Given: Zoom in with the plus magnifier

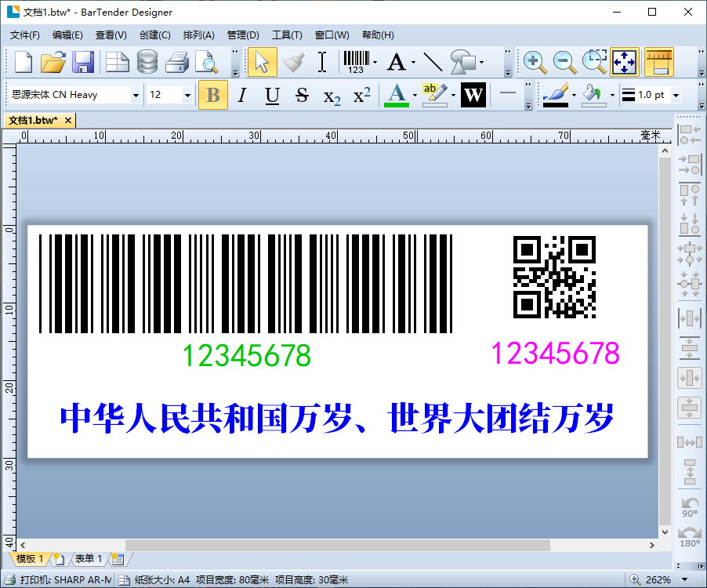Looking at the screenshot, I should pyautogui.click(x=535, y=62).
